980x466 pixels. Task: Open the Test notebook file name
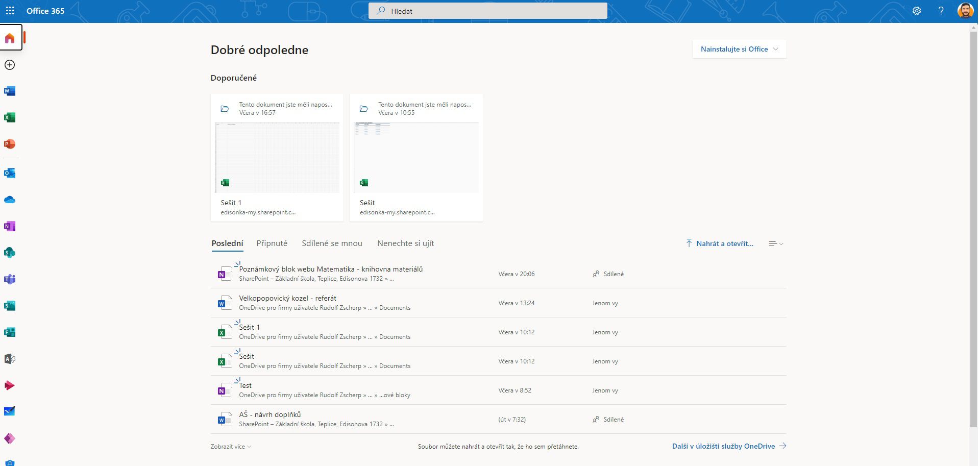[245, 385]
